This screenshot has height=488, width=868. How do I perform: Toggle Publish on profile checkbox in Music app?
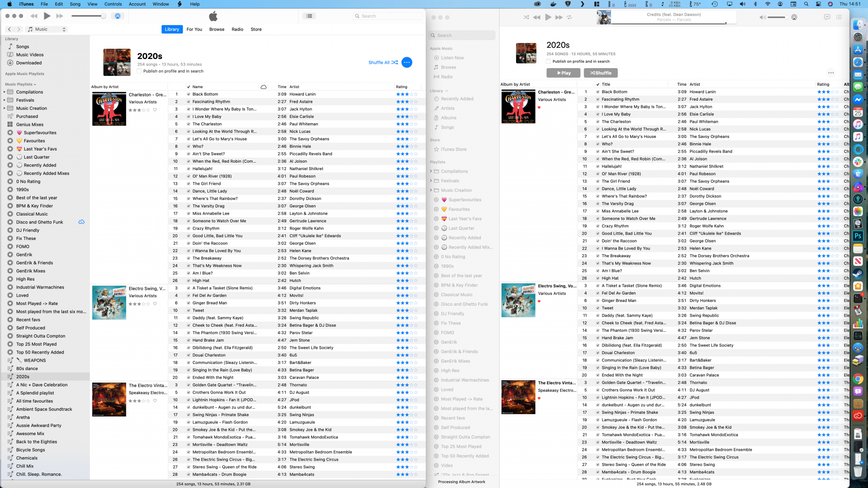pyautogui.click(x=549, y=61)
